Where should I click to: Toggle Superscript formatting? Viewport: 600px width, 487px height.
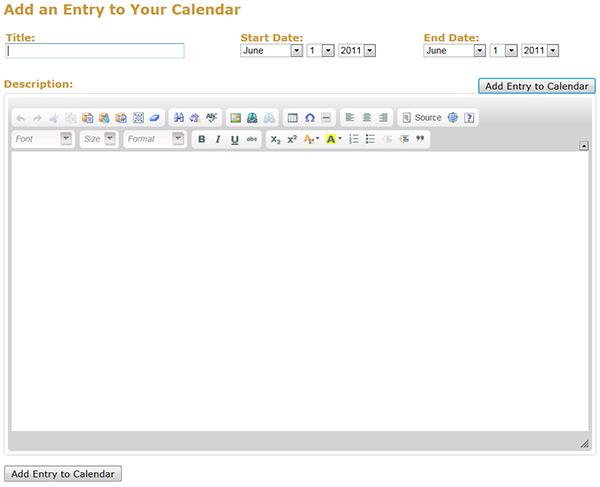(x=292, y=139)
